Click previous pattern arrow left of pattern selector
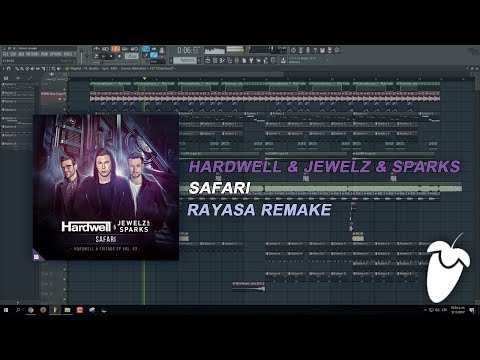This screenshot has width=480, height=360. coord(171,60)
